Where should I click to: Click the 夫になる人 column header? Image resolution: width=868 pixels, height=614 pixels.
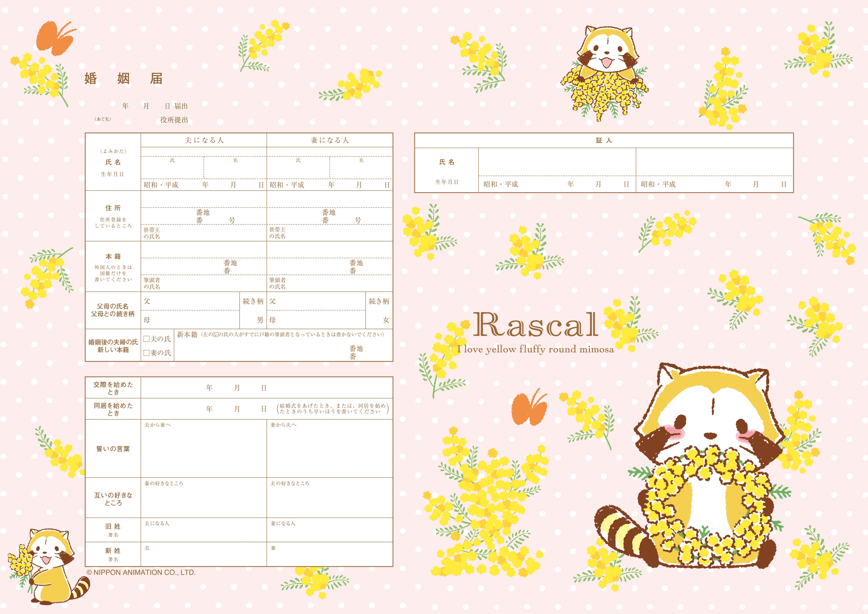tap(204, 140)
